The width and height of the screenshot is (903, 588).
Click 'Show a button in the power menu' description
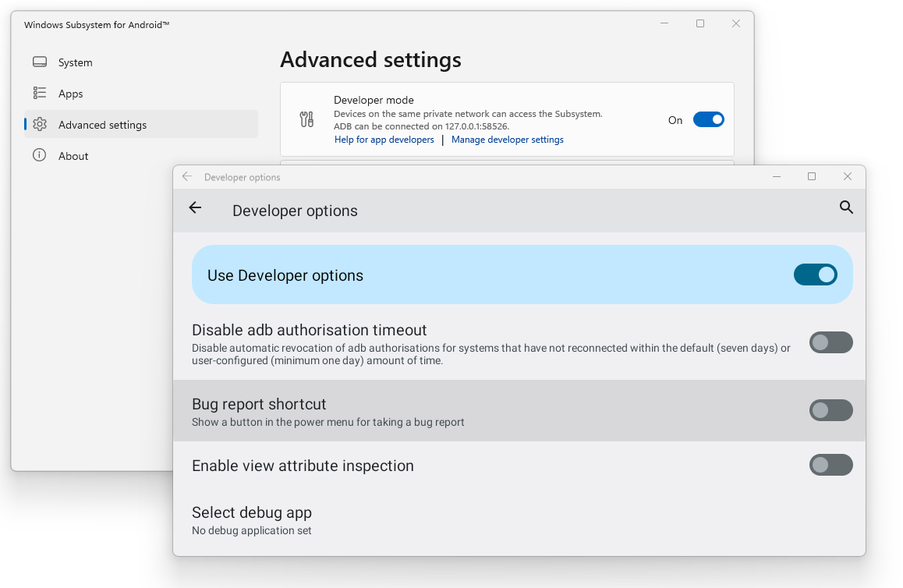coord(328,422)
